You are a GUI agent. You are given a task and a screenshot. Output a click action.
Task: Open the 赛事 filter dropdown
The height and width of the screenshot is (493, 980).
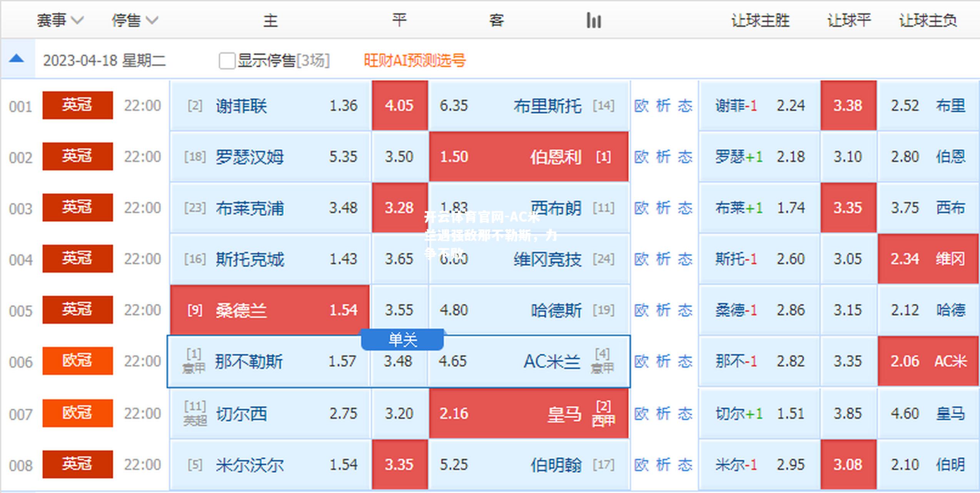(60, 20)
